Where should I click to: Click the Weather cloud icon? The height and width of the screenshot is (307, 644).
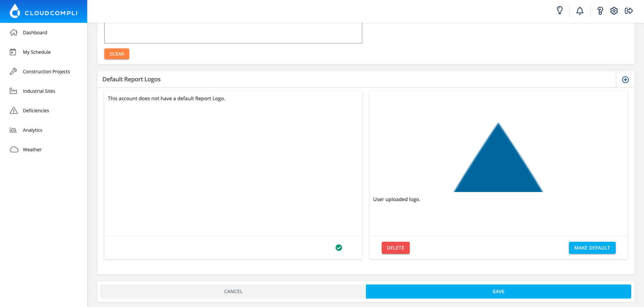[14, 149]
